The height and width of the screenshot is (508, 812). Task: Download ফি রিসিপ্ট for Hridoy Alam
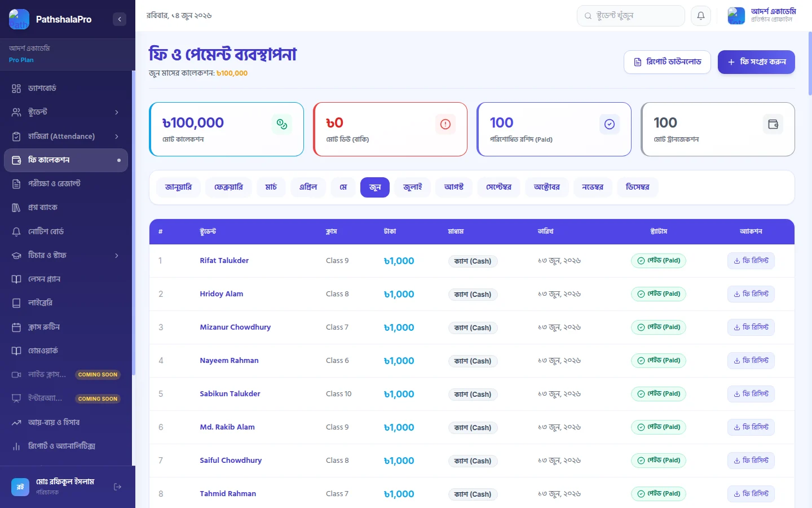click(x=751, y=294)
